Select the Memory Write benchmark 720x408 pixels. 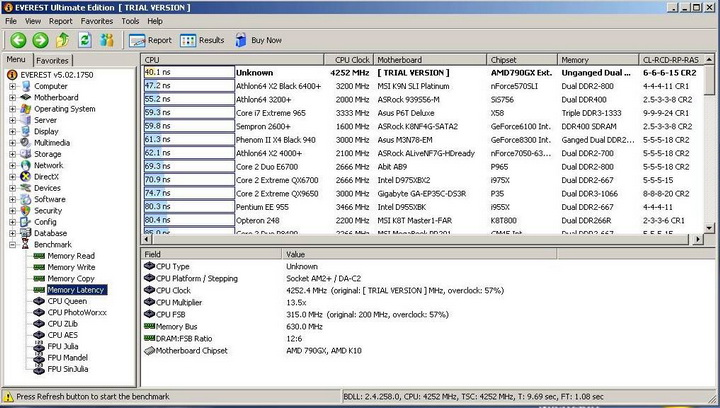[x=71, y=267]
